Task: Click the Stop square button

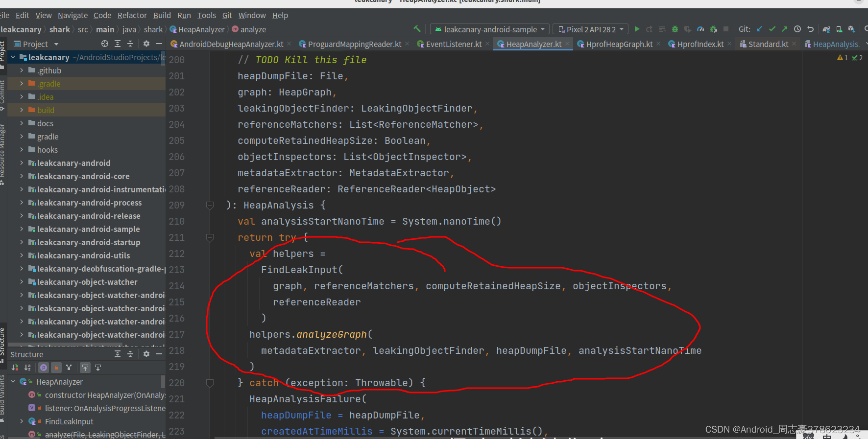Action: tap(726, 29)
